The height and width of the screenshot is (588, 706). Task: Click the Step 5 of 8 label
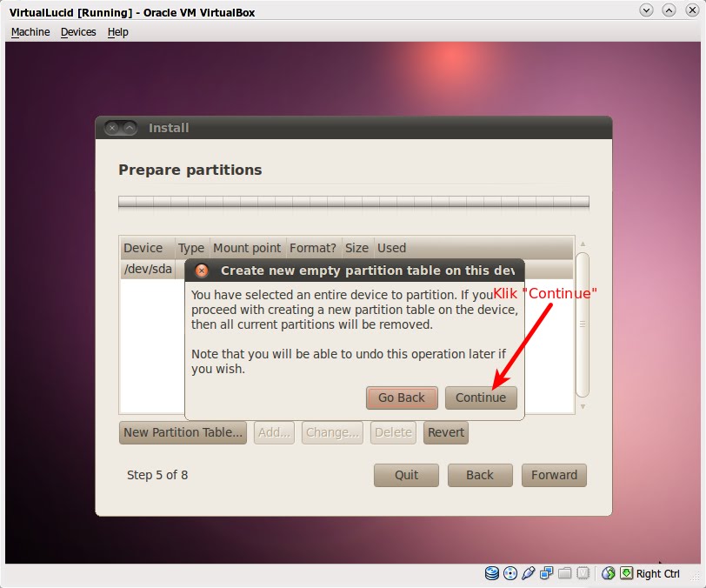click(x=157, y=475)
